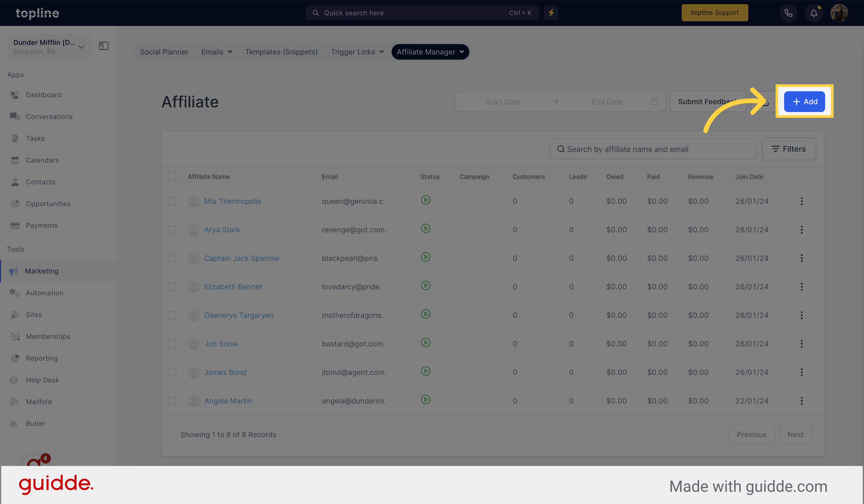This screenshot has height=504, width=864.
Task: Click the Start Date field
Action: pos(503,102)
